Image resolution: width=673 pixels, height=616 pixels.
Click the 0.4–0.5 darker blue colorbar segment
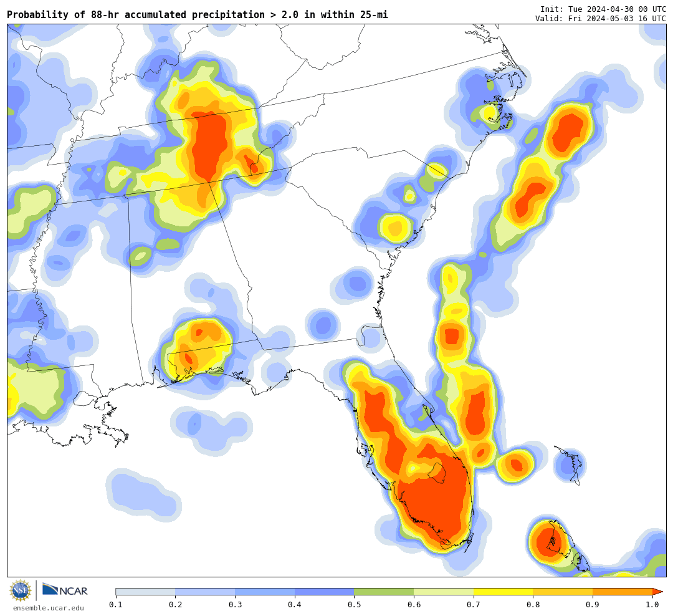(x=325, y=592)
